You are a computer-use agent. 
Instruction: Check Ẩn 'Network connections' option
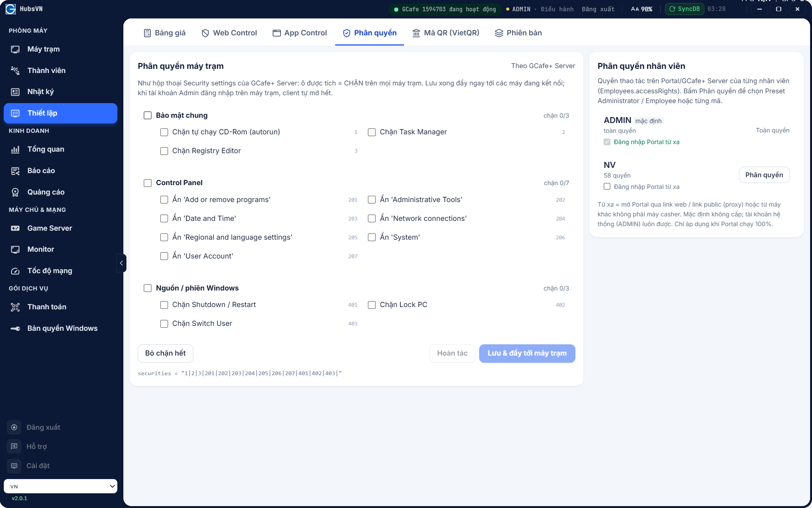(372, 218)
